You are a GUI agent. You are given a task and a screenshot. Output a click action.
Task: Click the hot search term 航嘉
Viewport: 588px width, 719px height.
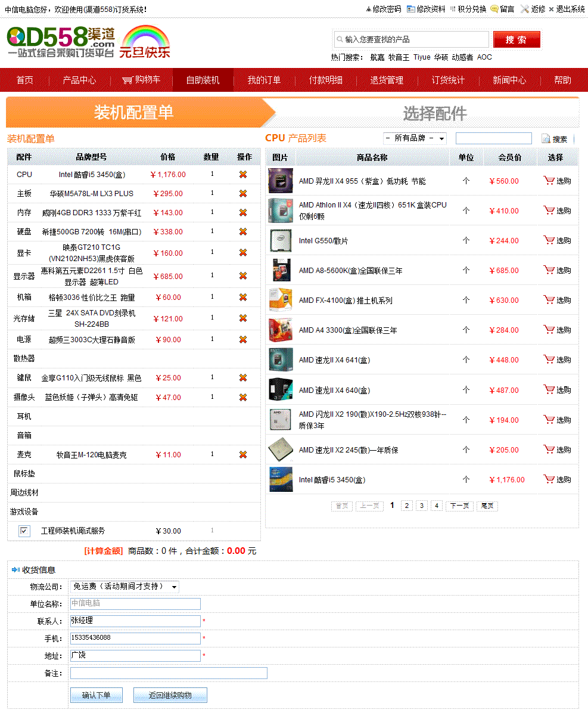pyautogui.click(x=377, y=57)
